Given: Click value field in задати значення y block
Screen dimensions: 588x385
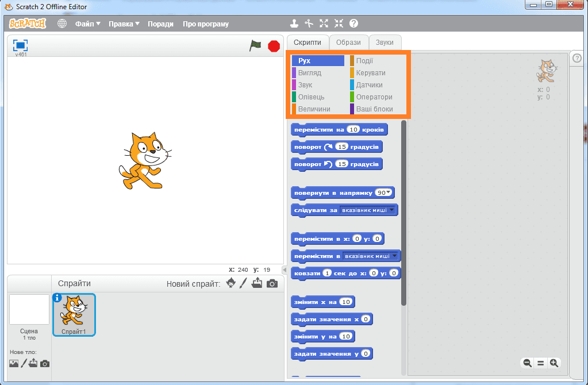Looking at the screenshot, I should [x=366, y=353].
